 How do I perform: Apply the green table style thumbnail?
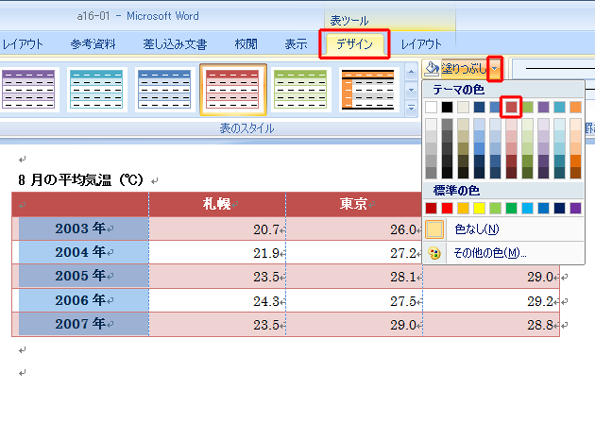pos(301,90)
